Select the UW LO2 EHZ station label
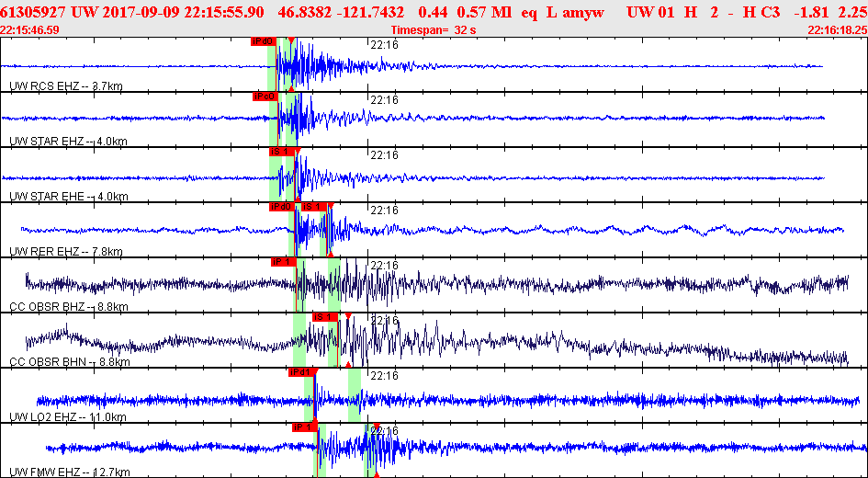The image size is (868, 478). (68, 416)
